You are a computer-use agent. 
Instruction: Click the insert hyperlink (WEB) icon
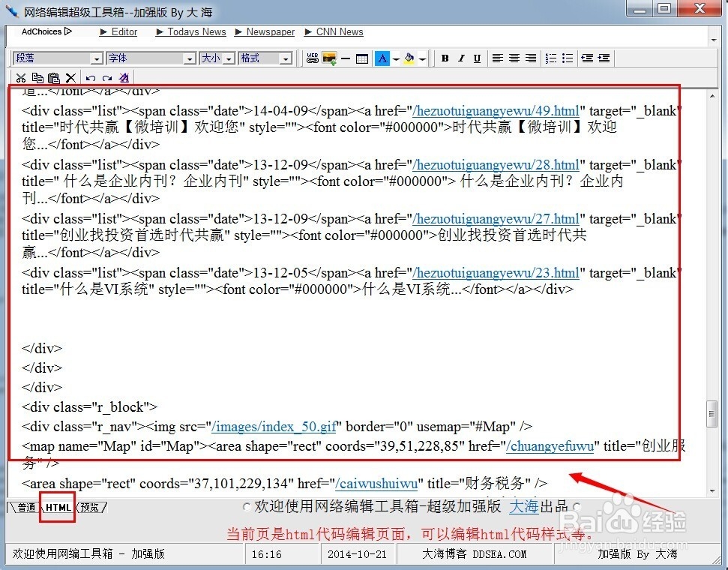click(313, 58)
